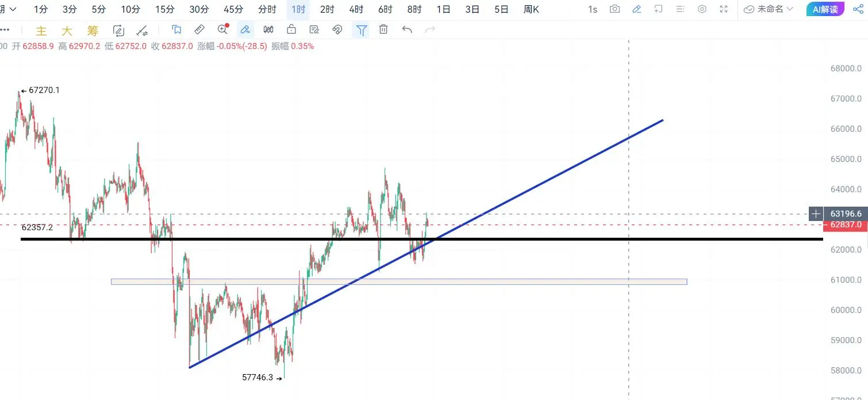Switch to the 6时 timeframe
Screen dimensions: 868x400
pos(385,9)
